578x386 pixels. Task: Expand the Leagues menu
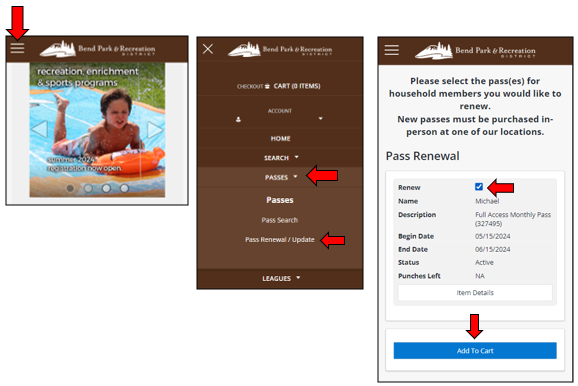[281, 278]
